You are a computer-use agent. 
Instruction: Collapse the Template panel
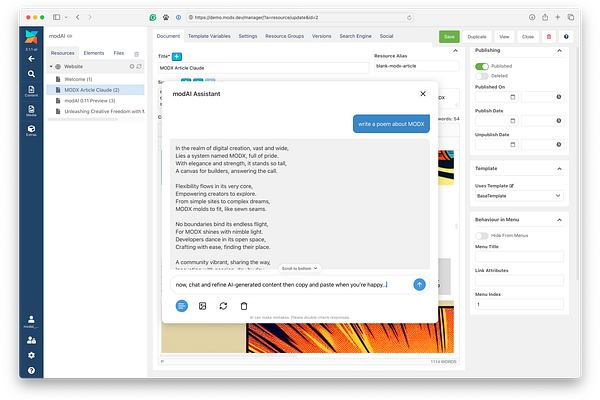pyautogui.click(x=559, y=169)
